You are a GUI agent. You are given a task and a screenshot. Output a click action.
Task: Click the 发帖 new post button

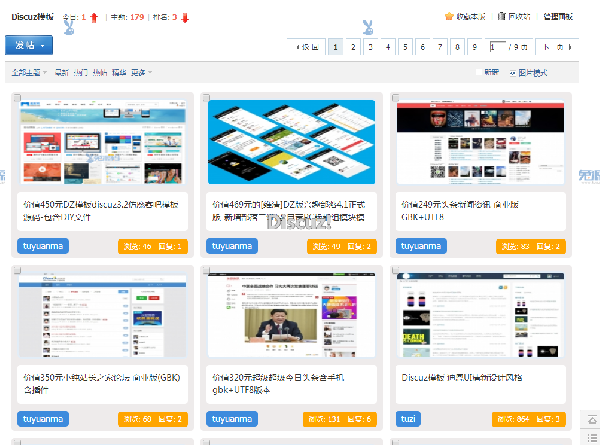29,45
